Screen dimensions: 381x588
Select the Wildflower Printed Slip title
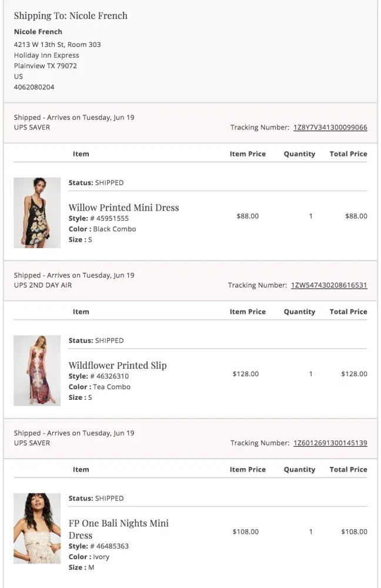(118, 365)
